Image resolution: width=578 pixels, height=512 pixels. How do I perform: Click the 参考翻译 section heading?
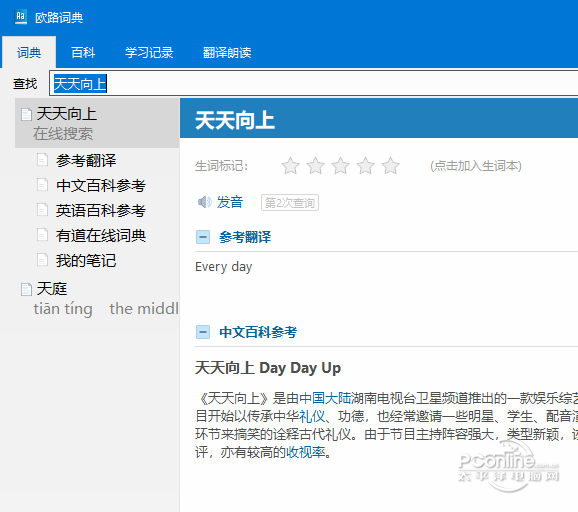click(245, 237)
